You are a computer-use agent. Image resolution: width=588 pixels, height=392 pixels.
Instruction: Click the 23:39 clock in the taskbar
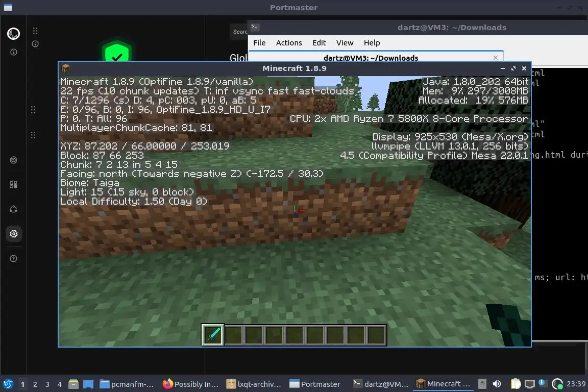click(x=576, y=384)
